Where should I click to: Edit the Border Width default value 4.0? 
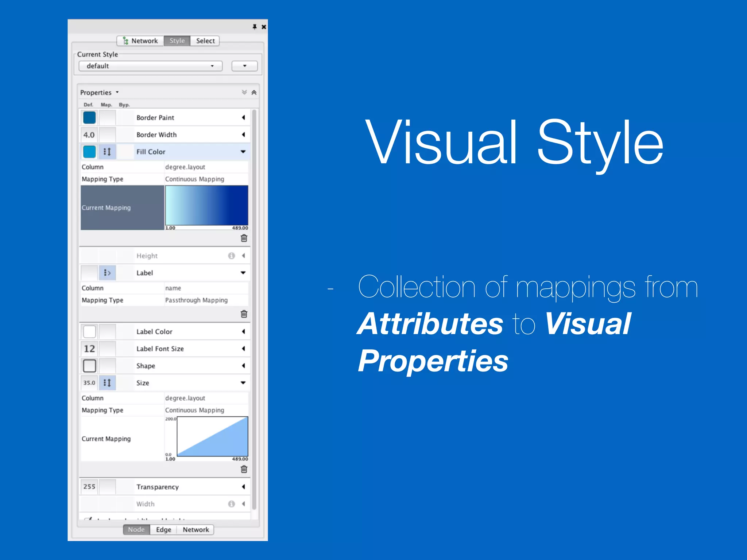tap(89, 135)
